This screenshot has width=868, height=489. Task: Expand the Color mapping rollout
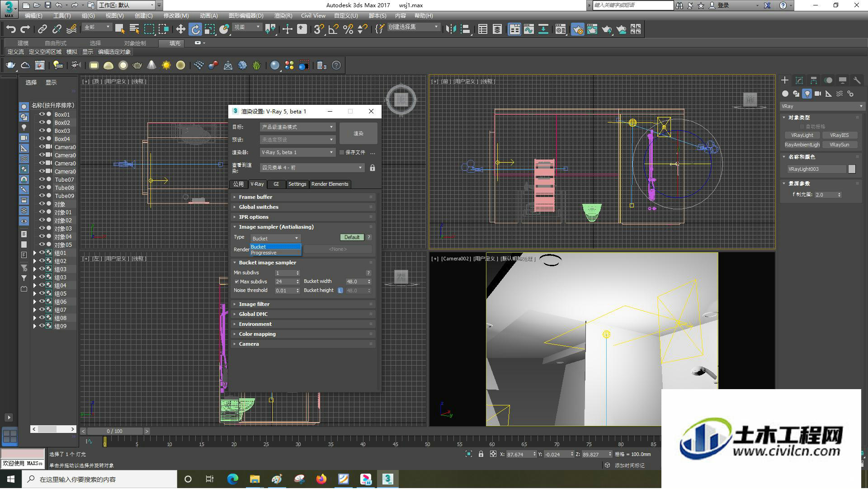click(x=303, y=334)
